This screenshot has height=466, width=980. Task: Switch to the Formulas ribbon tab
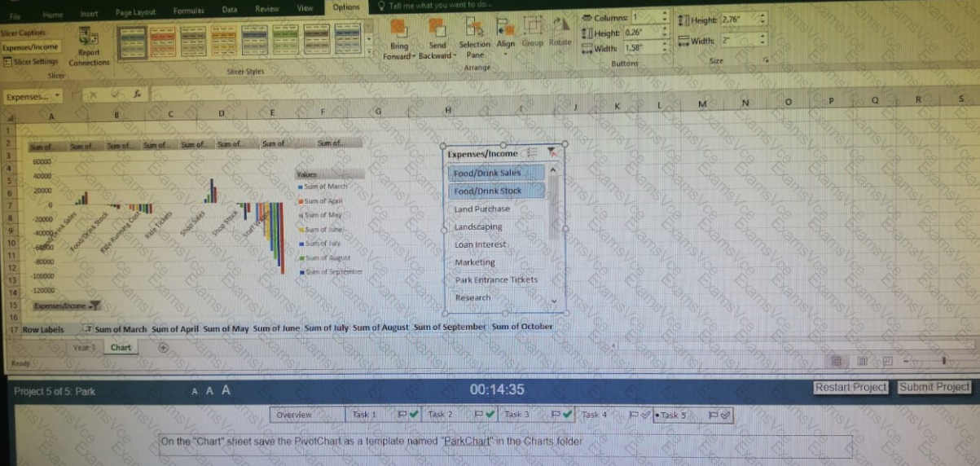click(x=188, y=11)
